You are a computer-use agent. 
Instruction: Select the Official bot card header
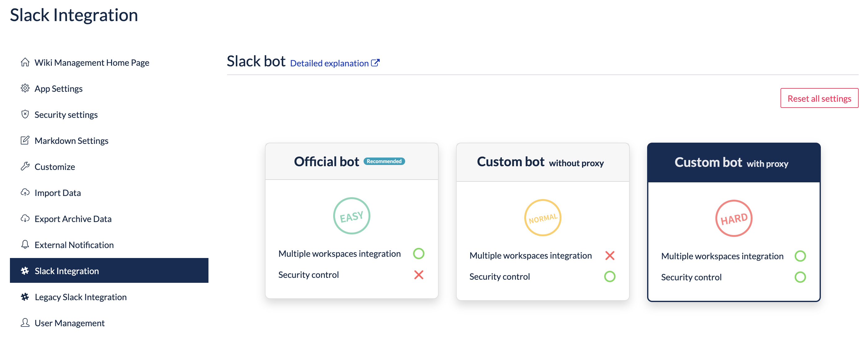click(x=351, y=162)
